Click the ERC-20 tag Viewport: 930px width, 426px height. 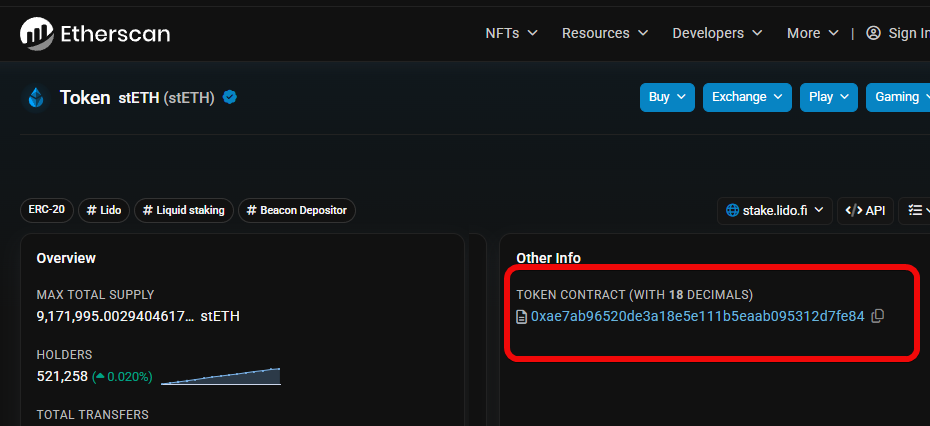tap(47, 211)
